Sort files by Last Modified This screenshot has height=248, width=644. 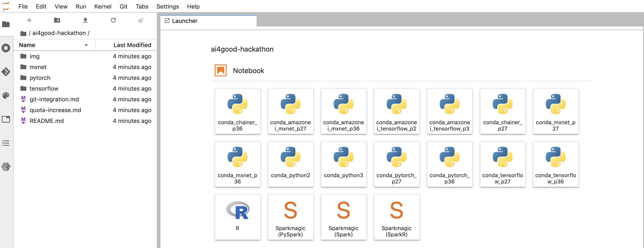pyautogui.click(x=132, y=45)
